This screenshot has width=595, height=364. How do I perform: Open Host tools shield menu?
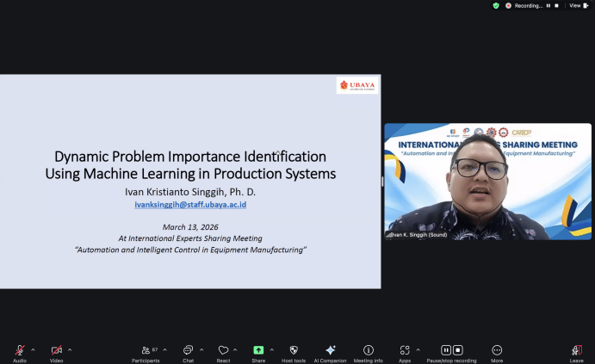point(294,354)
